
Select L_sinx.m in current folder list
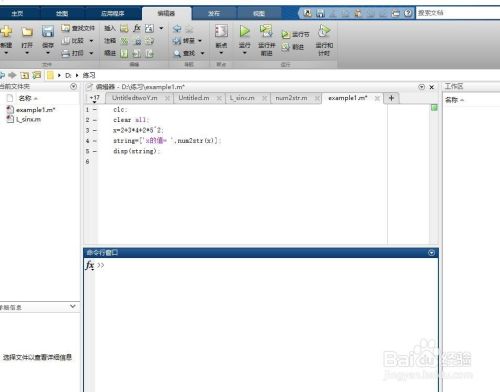pyautogui.click(x=28, y=119)
